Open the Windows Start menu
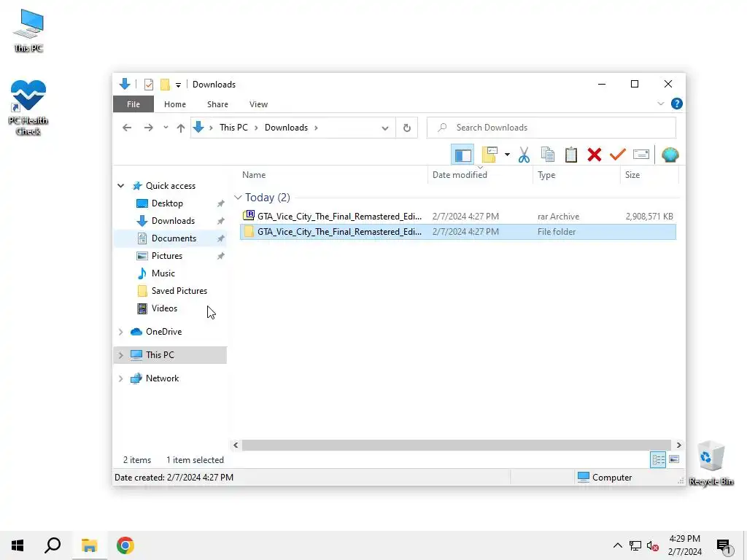 click(x=18, y=545)
